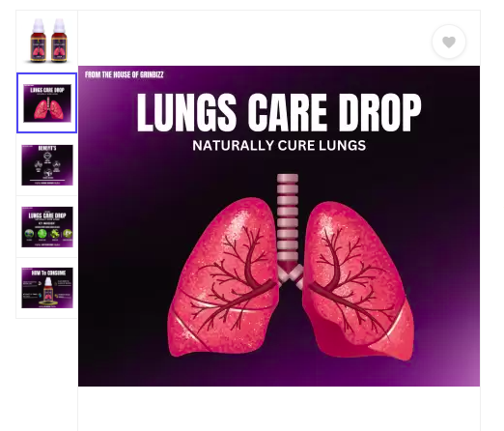The width and height of the screenshot is (504, 431).
Task: Show the How To Consume thumbnail
Action: coord(47,288)
